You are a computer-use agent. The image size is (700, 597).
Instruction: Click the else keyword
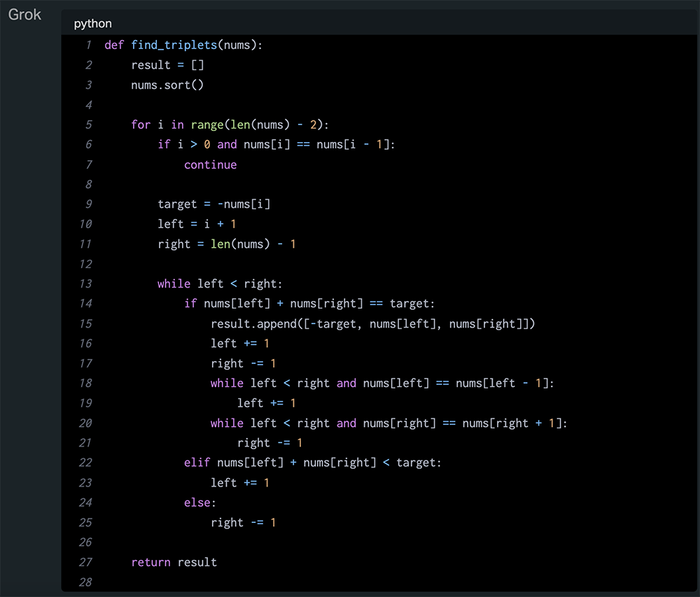coord(199,503)
